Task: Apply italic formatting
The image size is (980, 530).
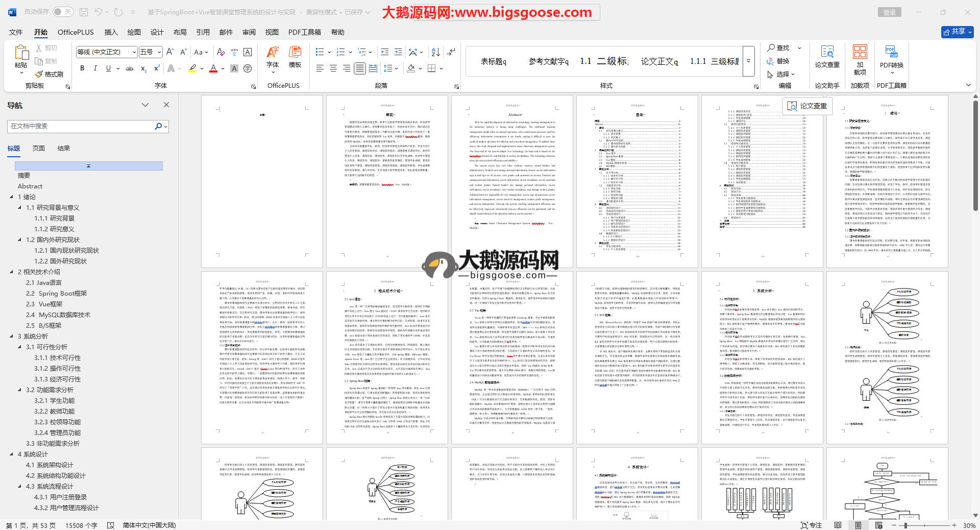Action: (x=95, y=68)
